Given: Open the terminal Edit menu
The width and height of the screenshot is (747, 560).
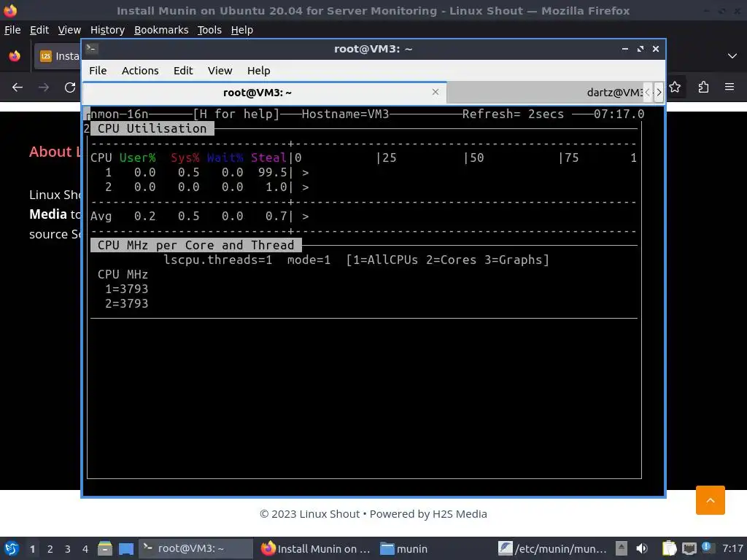Looking at the screenshot, I should 183,71.
